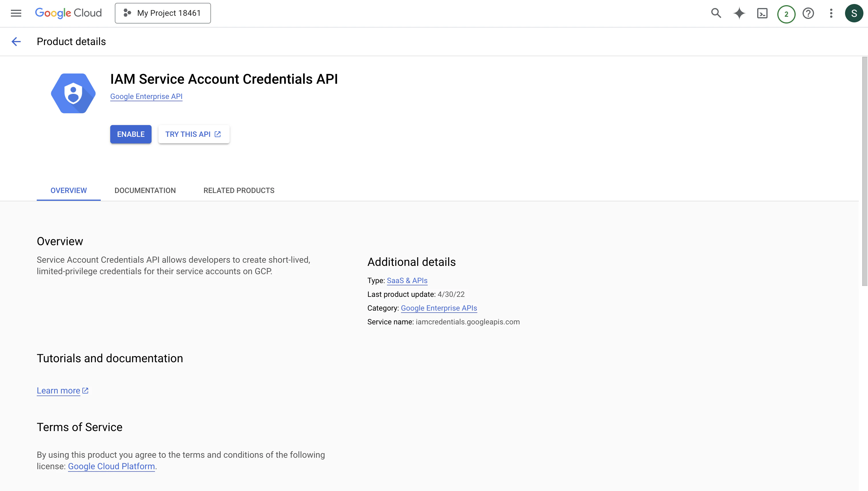Open the Gemini AI sparkle icon
868x491 pixels.
[x=739, y=13]
